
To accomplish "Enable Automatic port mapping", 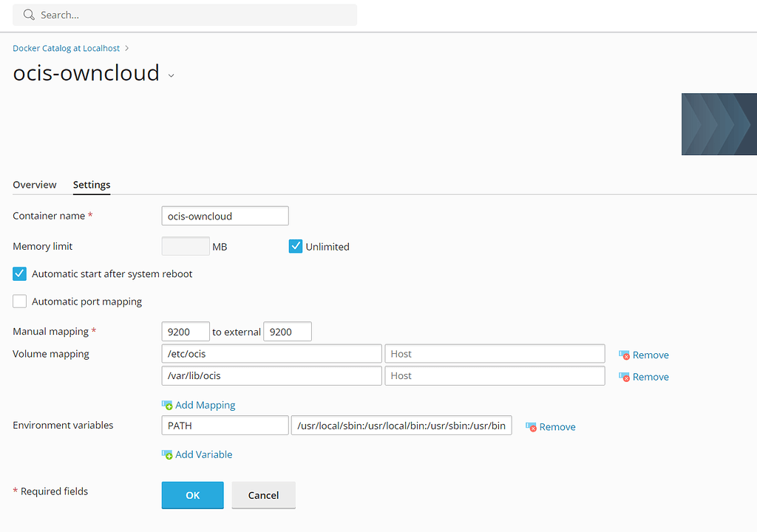I will click(19, 301).
